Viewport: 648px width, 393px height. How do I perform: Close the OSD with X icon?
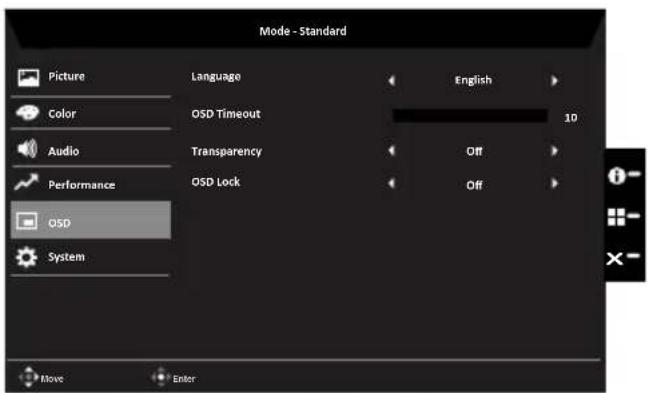615,259
